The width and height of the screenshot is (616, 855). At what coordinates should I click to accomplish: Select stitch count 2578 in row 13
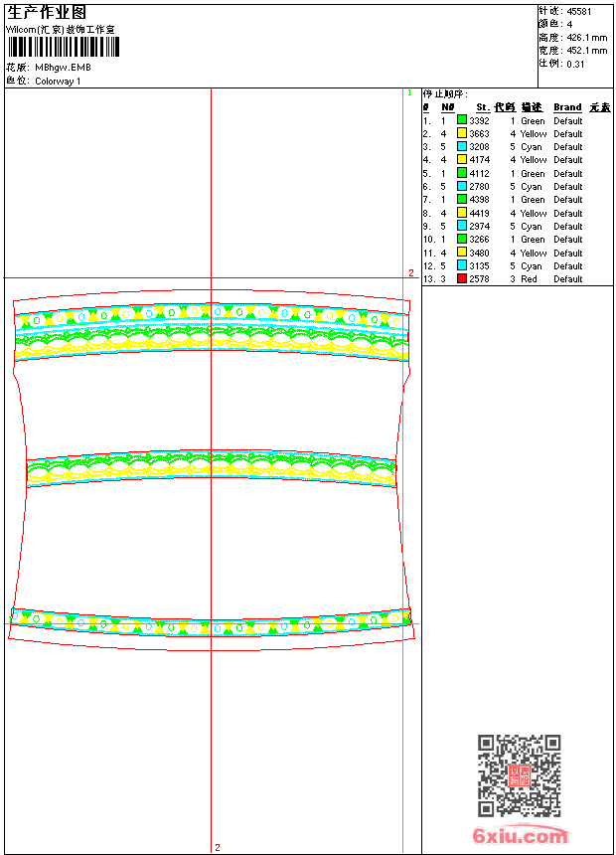(479, 279)
